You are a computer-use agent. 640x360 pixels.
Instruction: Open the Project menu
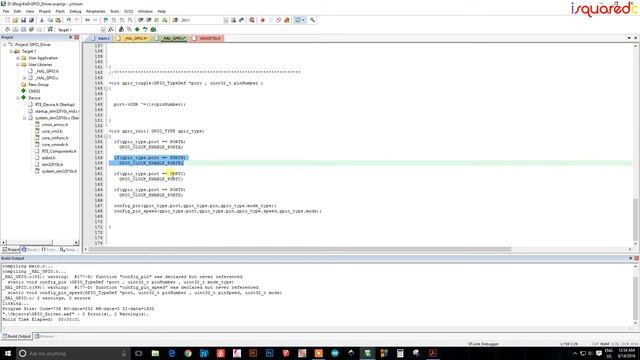44,11
